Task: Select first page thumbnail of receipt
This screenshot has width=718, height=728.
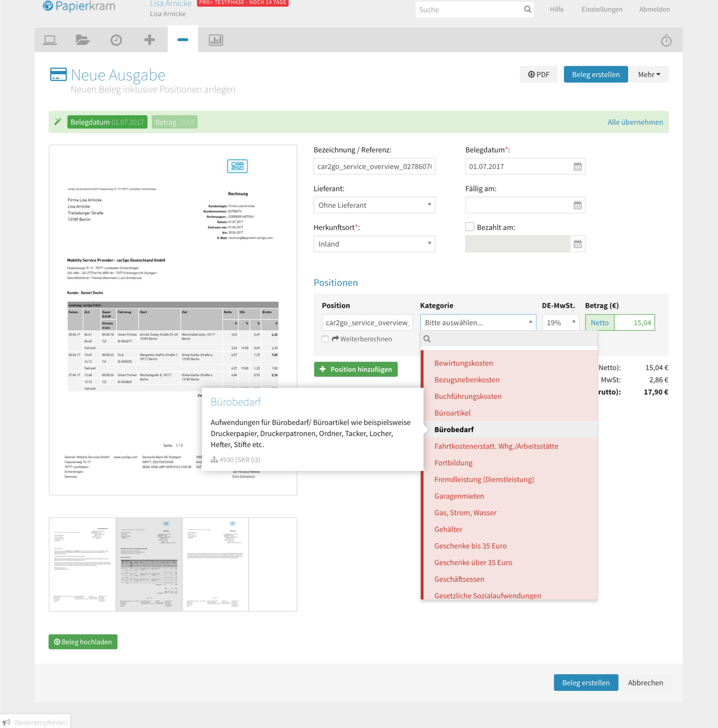Action: coord(83,564)
